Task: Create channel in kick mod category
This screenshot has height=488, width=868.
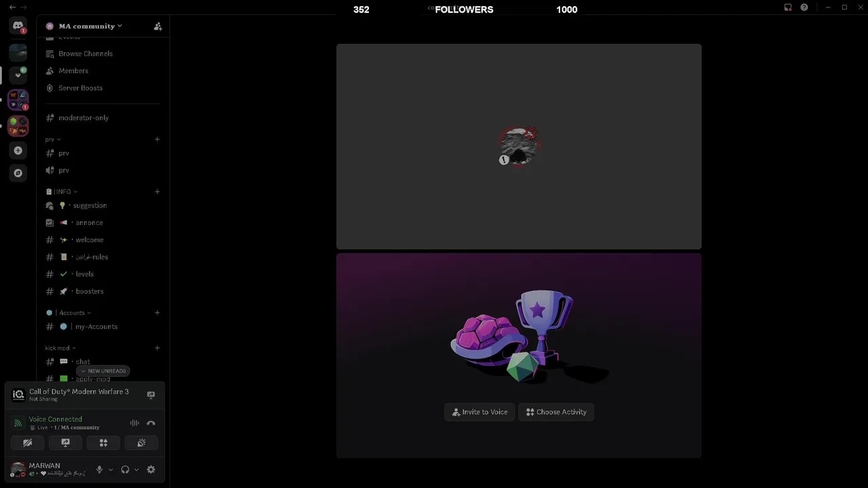Action: (x=157, y=348)
